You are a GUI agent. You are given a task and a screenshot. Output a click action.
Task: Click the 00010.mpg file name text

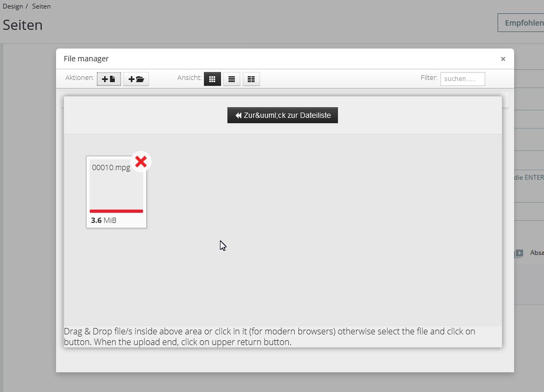[x=111, y=167]
